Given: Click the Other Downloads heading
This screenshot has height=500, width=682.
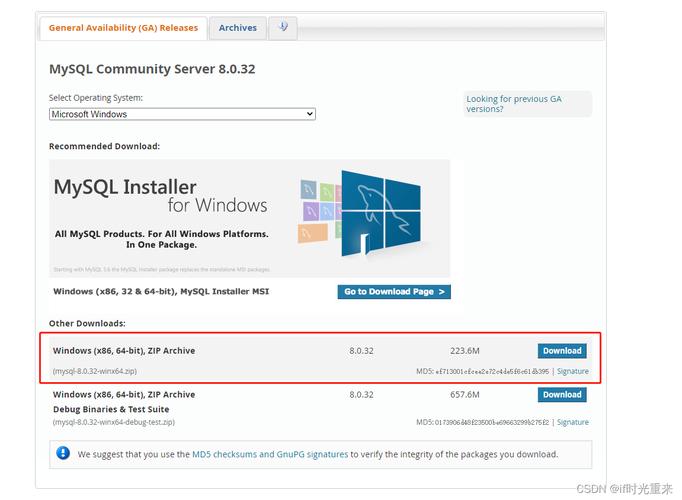Looking at the screenshot, I should point(87,323).
